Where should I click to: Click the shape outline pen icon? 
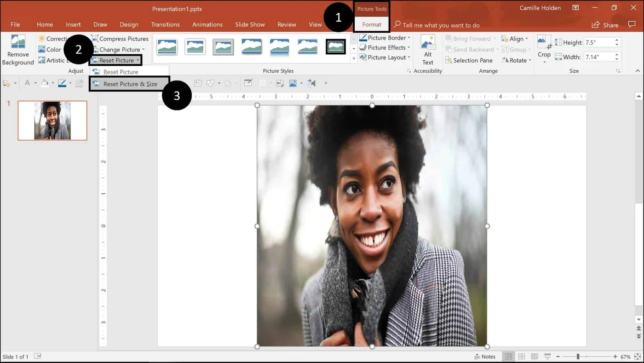pyautogui.click(x=62, y=83)
